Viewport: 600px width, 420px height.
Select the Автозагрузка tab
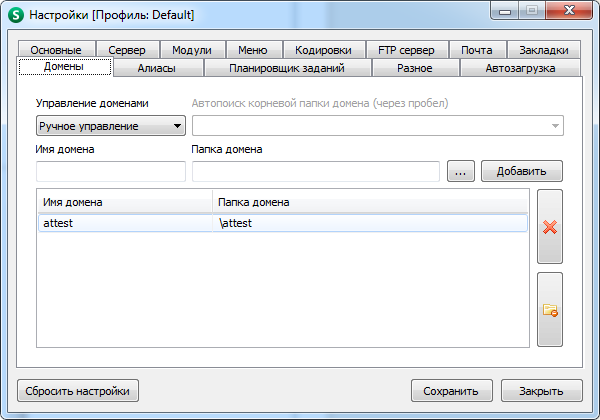[x=519, y=68]
